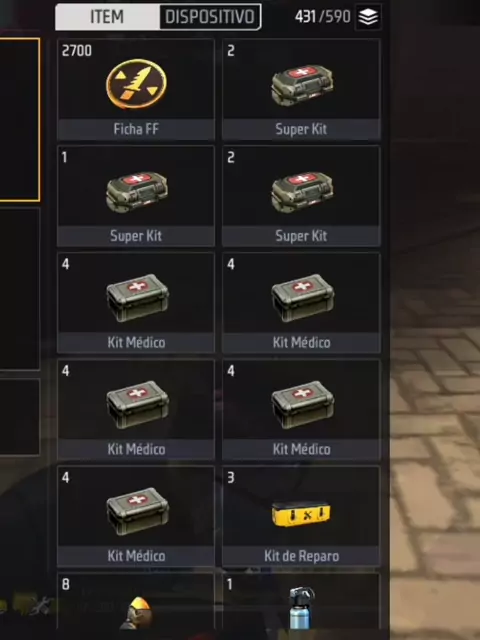480x640 pixels.
Task: Select the Super Kit with quantity 1
Action: coord(136,196)
